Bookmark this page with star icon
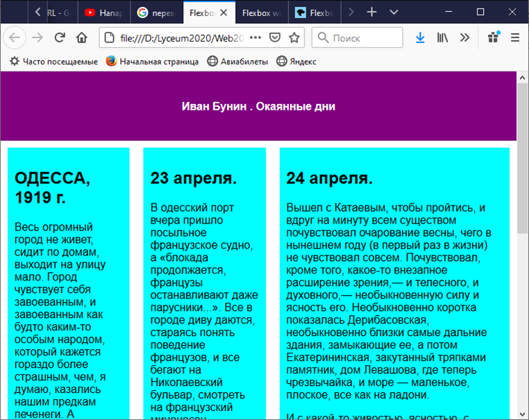The image size is (529, 420). (x=294, y=37)
